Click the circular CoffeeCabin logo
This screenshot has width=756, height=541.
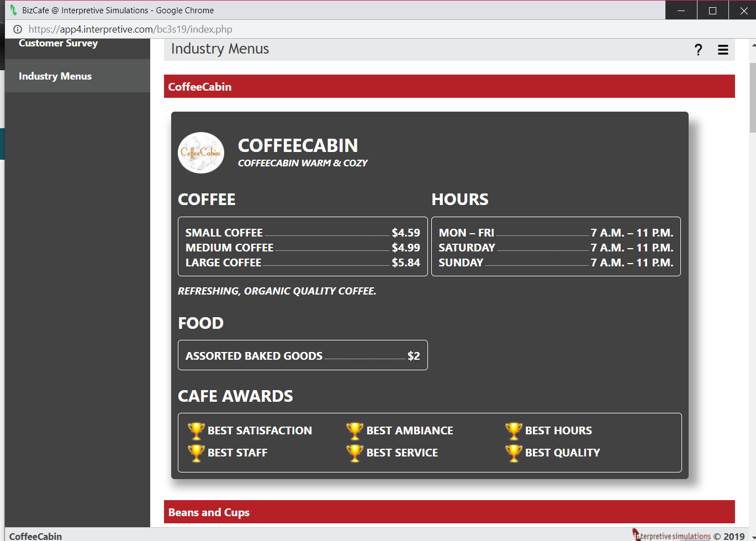click(201, 153)
